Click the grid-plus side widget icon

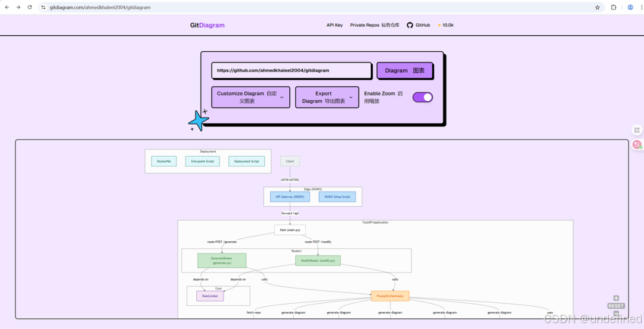coord(637,130)
